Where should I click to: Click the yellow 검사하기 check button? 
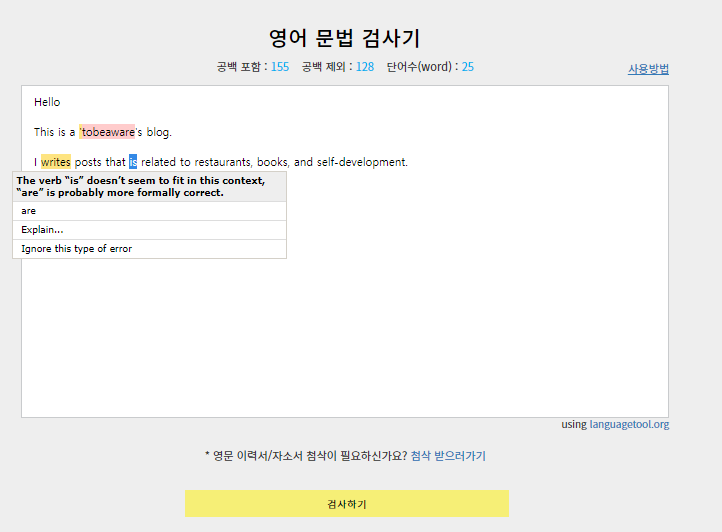pyautogui.click(x=347, y=503)
